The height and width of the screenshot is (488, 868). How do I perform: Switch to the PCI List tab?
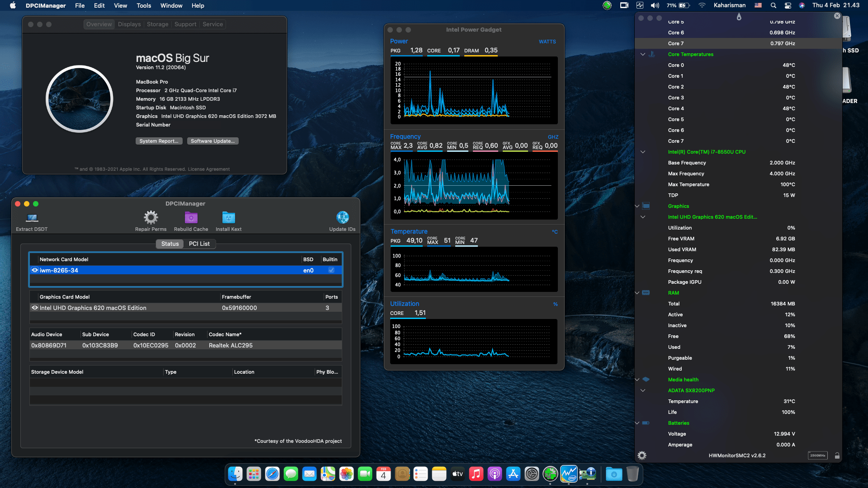[x=199, y=244]
